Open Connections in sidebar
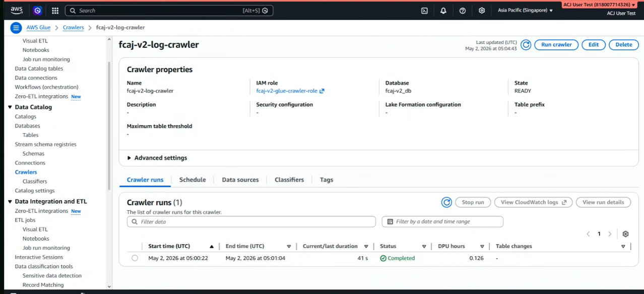Viewport: 644px width, 294px height. click(30, 163)
